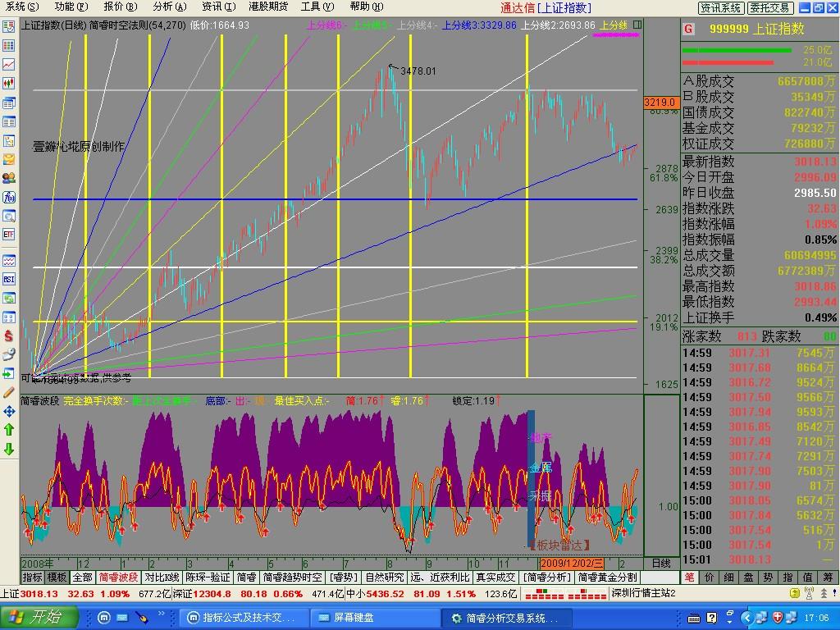
Task: Click the multi-window layout icon
Action: 8,103
